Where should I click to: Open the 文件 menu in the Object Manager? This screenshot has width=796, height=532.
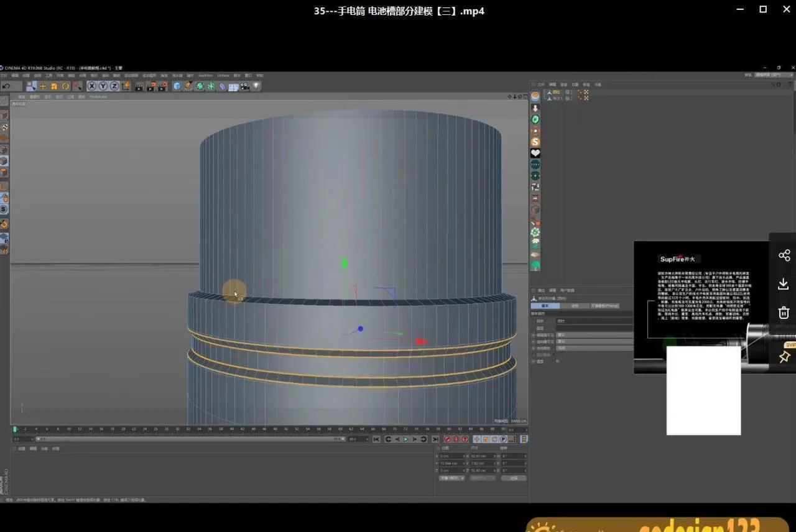point(535,84)
